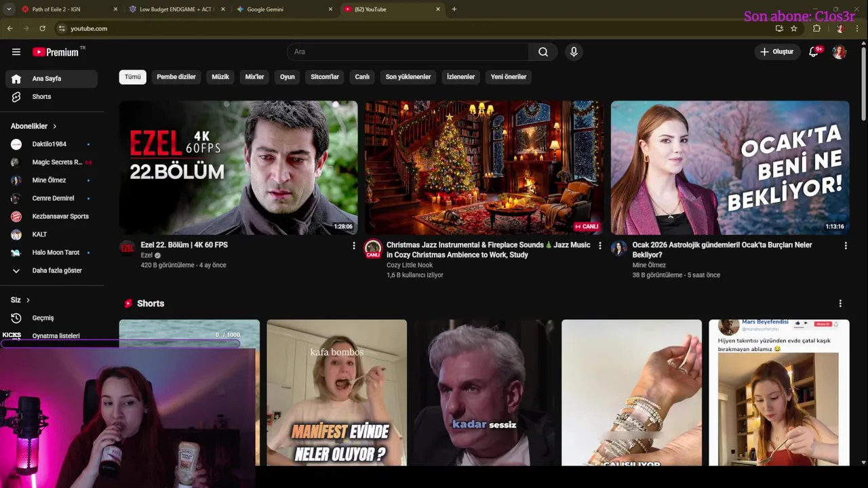Play Christmas Jazz fireplace live thumbnail
The width and height of the screenshot is (868, 488).
click(484, 167)
